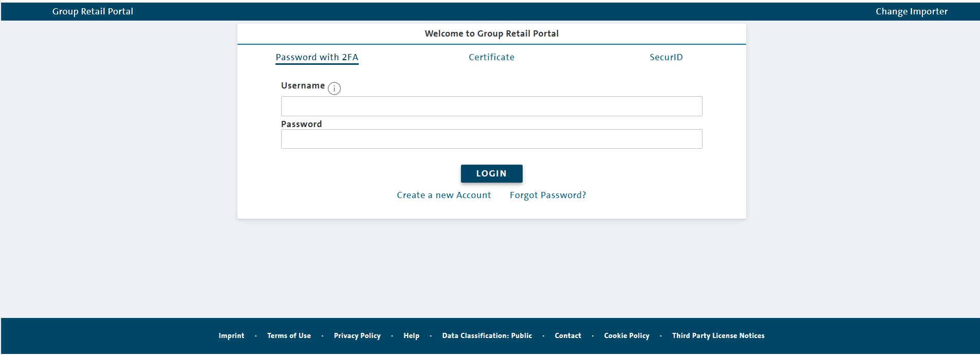The width and height of the screenshot is (980, 355).
Task: Focus the Password input field
Action: click(x=491, y=139)
